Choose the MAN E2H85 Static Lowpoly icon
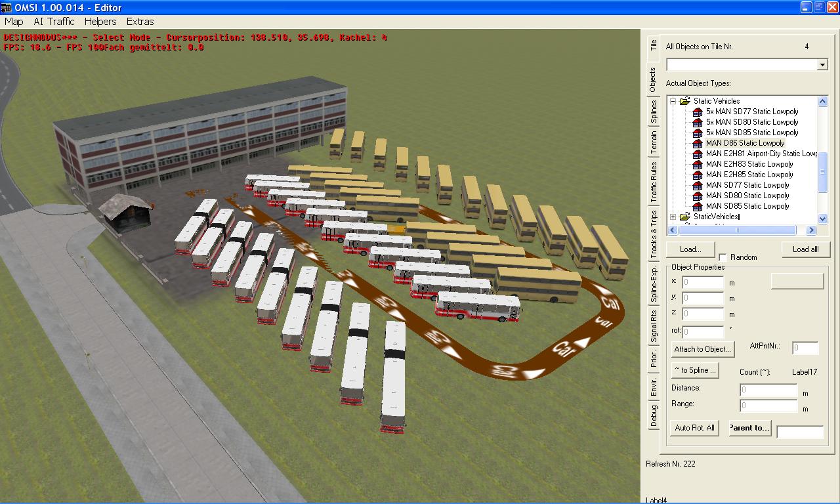840x504 pixels. 698,175
